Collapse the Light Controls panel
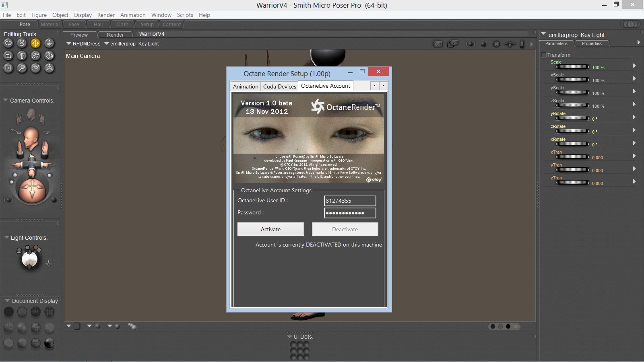644x362 pixels. point(6,237)
